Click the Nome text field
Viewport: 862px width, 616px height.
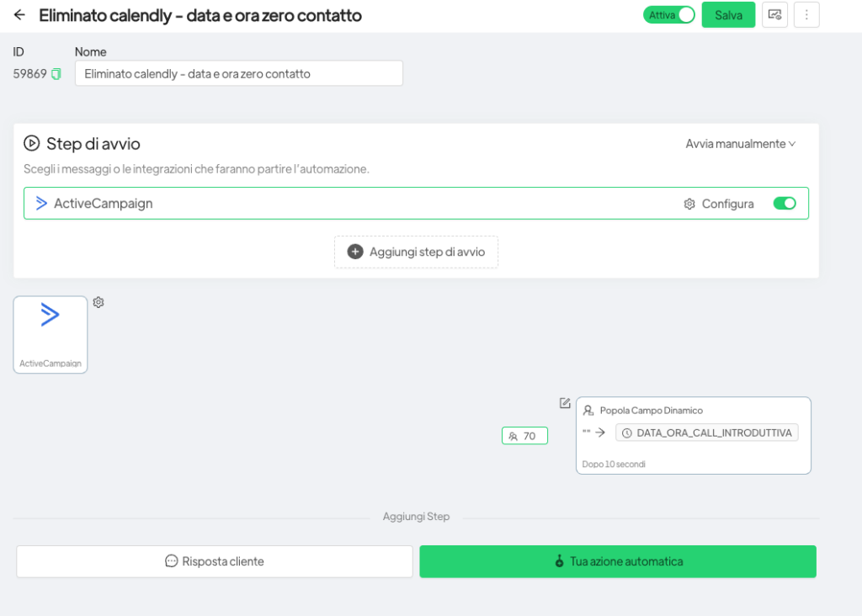coord(238,74)
